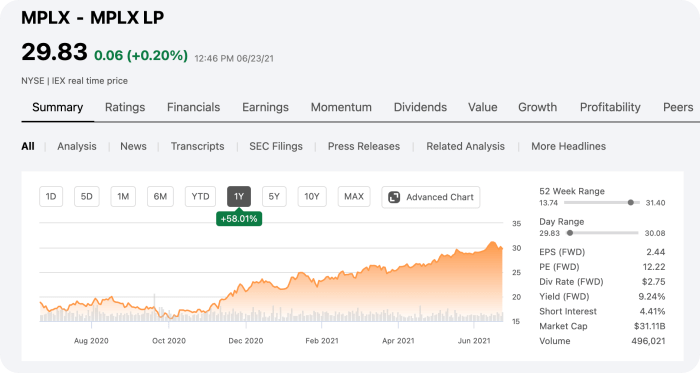Screen dimensions: 700x373
Task: Switch chart to 10Y view
Action: pyautogui.click(x=312, y=196)
